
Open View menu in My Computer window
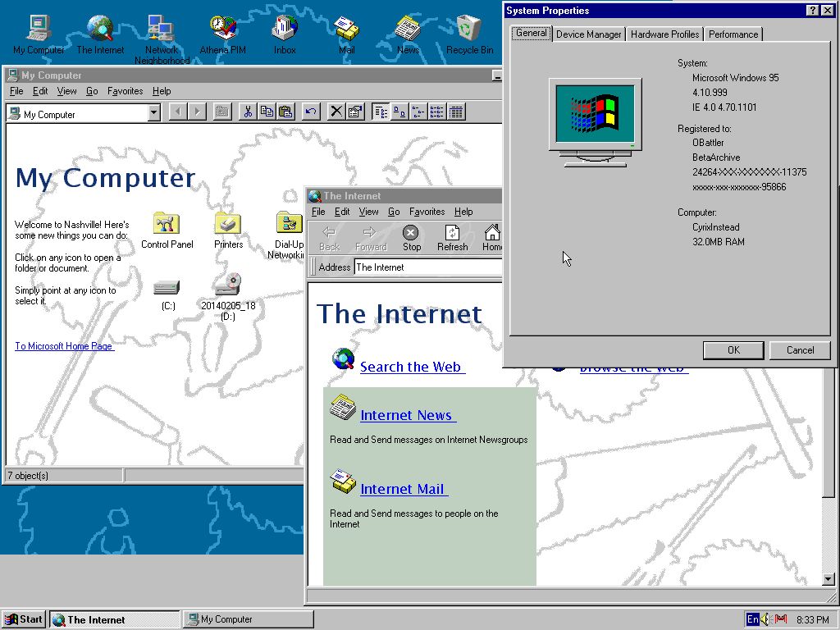pos(66,91)
